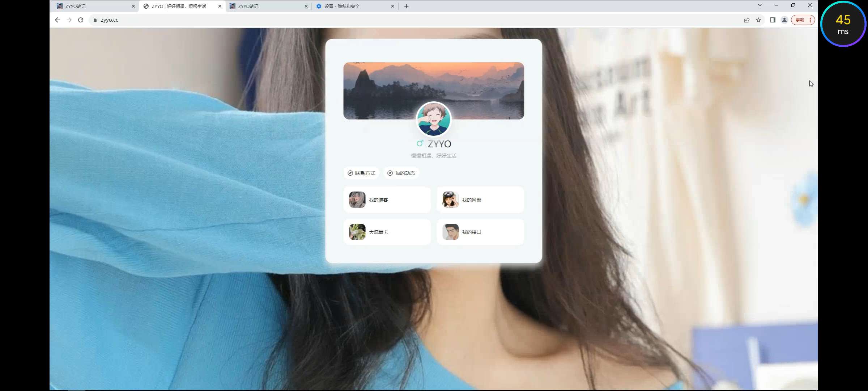The height and width of the screenshot is (391, 868).
Task: Click the male gender symbol icon
Action: pyautogui.click(x=420, y=143)
